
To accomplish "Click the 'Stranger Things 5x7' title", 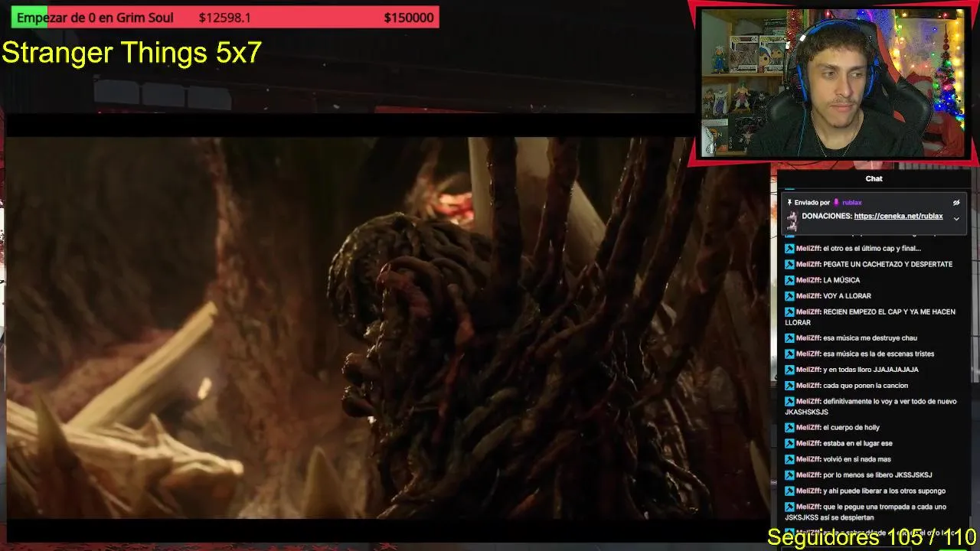I will click(132, 53).
